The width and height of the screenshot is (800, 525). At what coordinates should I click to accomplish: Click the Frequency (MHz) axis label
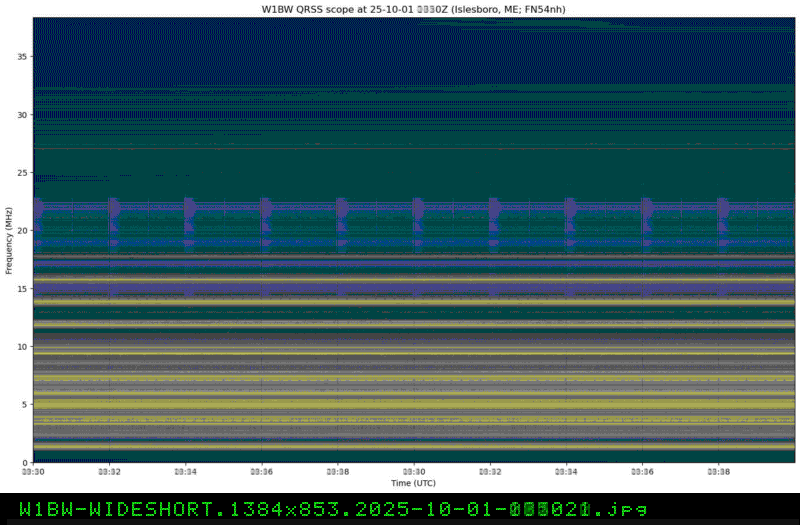pyautogui.click(x=9, y=240)
